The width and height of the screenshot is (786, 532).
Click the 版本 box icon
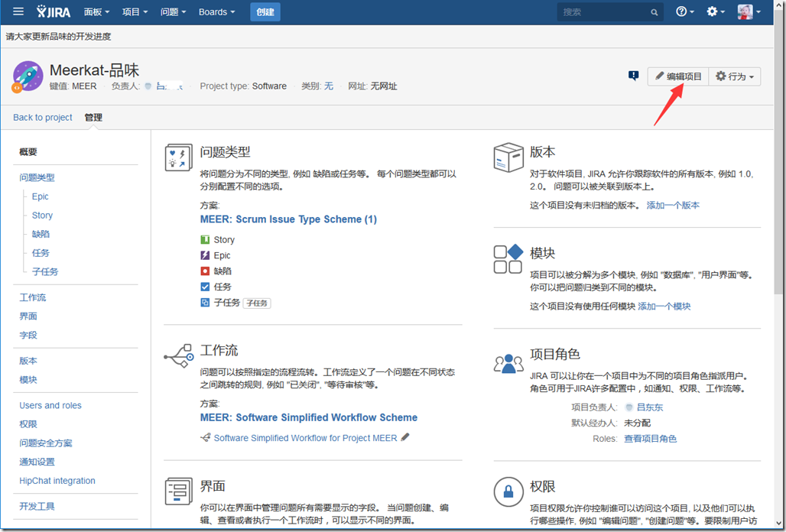508,157
